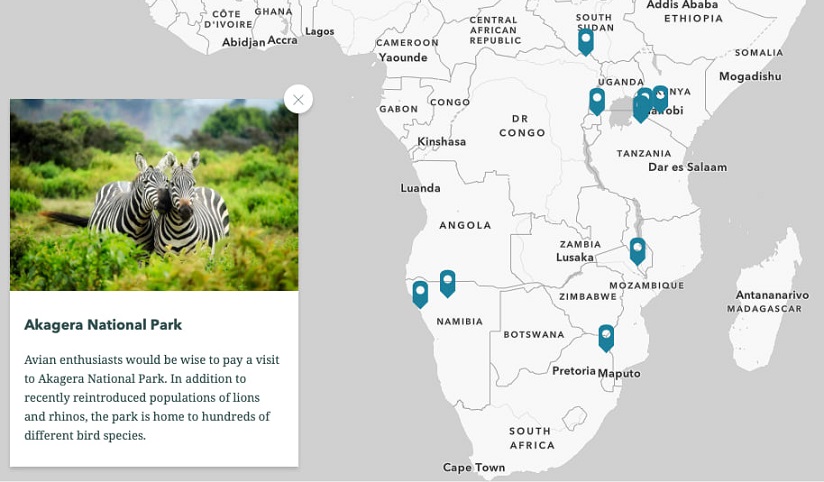Open the pin on the Namibian coast
This screenshot has height=482, width=824.
click(420, 294)
